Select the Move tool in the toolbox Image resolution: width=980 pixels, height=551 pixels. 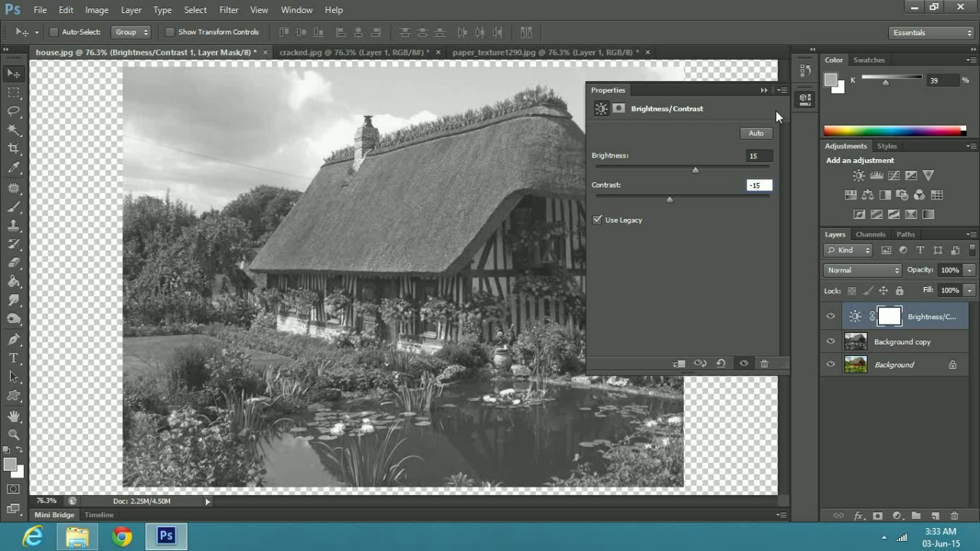(x=14, y=73)
